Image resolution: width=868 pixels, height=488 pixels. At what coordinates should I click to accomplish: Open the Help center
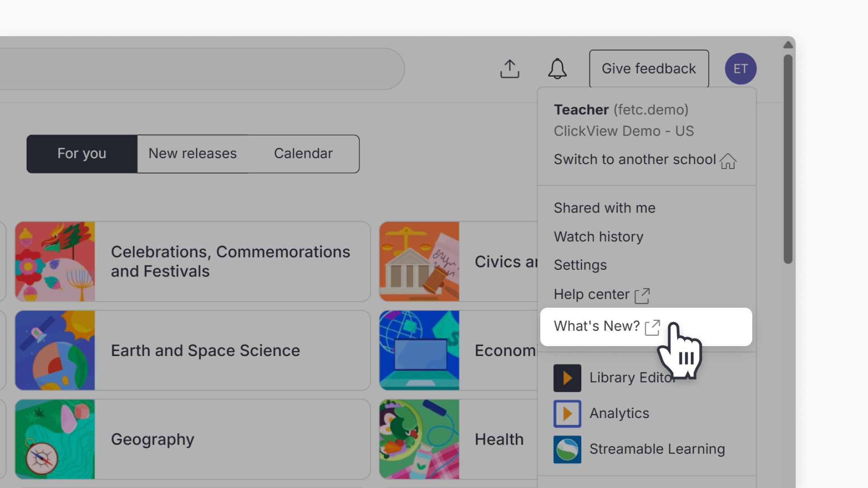point(591,294)
